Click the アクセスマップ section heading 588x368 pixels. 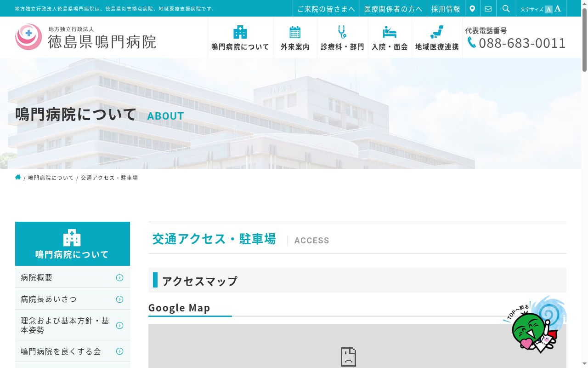pos(199,281)
